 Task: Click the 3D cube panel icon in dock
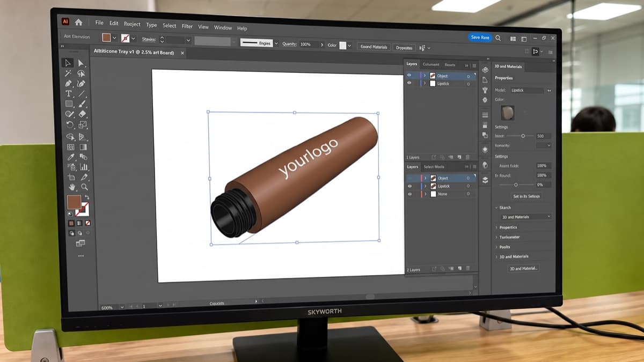(485, 70)
